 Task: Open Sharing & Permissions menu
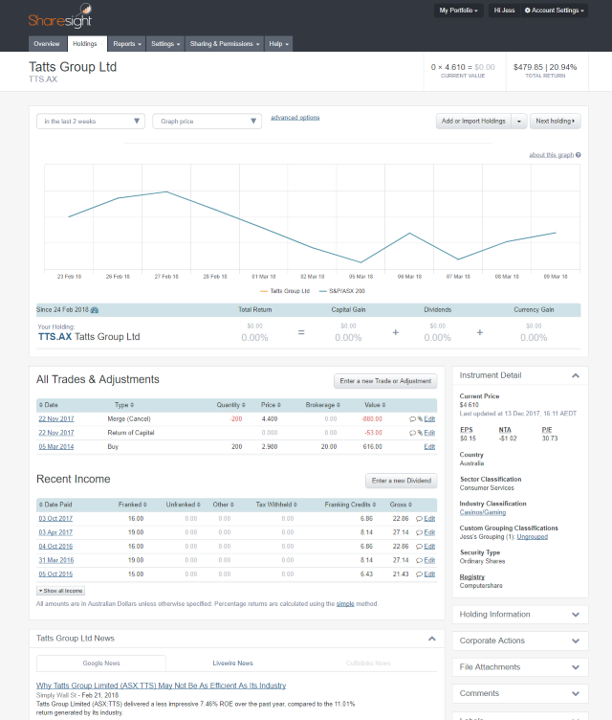pos(225,44)
